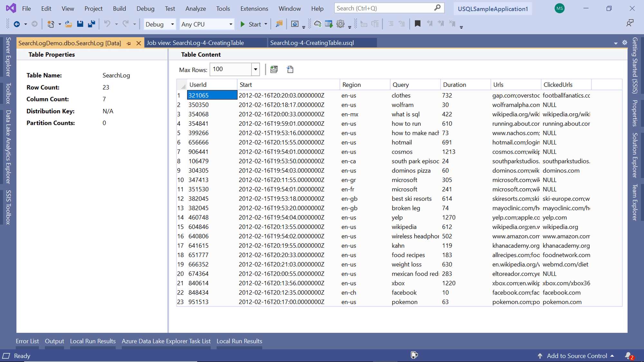Click the refresh table content icon
This screenshot has width=644, height=362.
point(274,69)
